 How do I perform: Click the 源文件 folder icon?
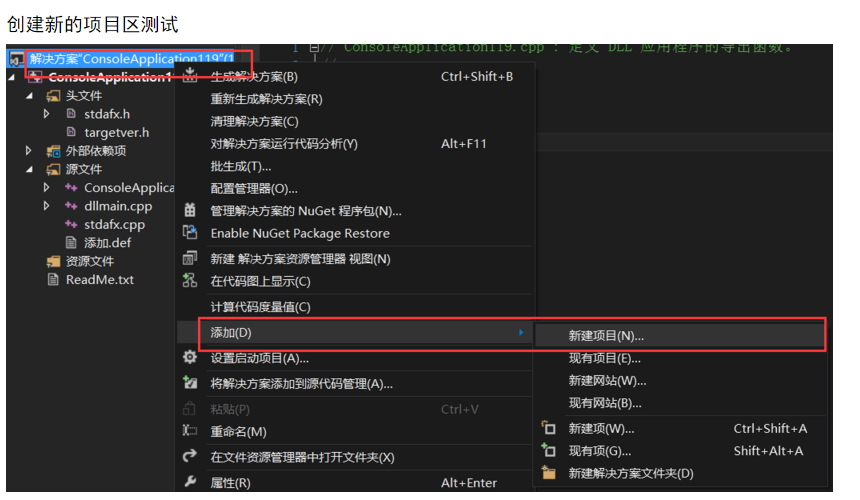[x=53, y=169]
